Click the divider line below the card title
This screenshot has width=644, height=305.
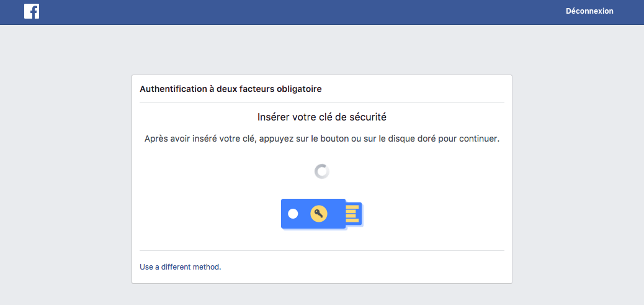pyautogui.click(x=322, y=102)
